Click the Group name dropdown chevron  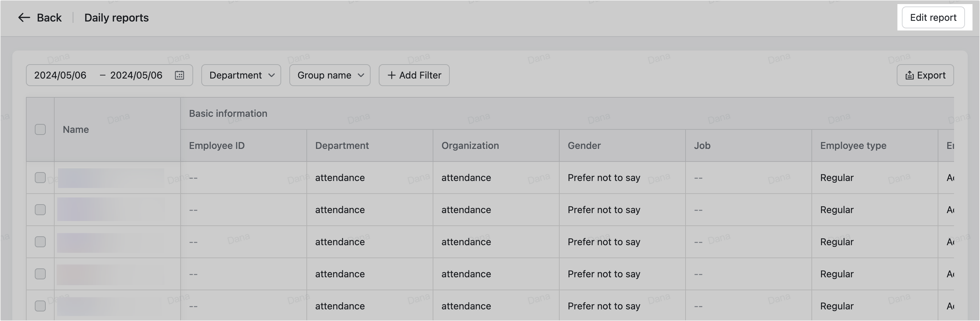point(361,75)
